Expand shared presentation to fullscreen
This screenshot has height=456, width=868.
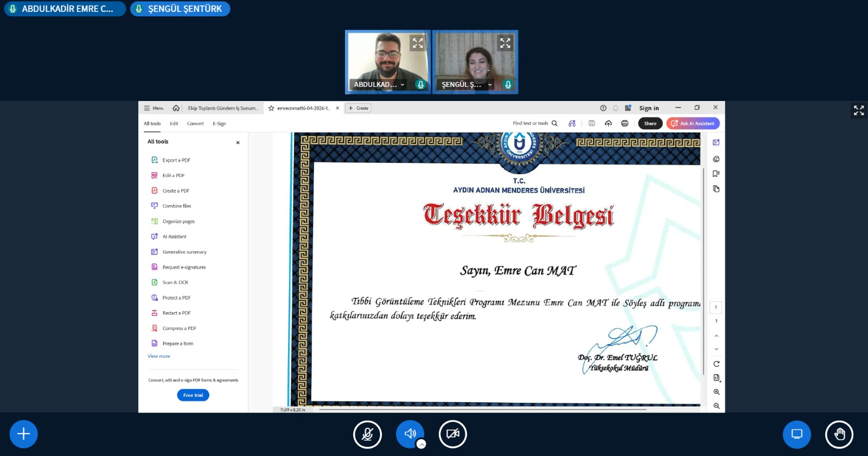click(x=859, y=111)
